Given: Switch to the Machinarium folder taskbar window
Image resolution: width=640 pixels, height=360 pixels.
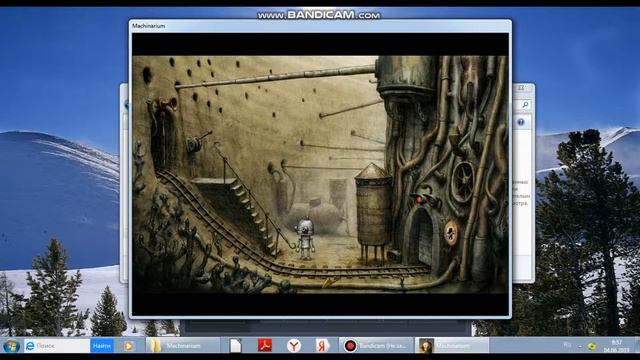Looking at the screenshot, I should click(x=183, y=346).
